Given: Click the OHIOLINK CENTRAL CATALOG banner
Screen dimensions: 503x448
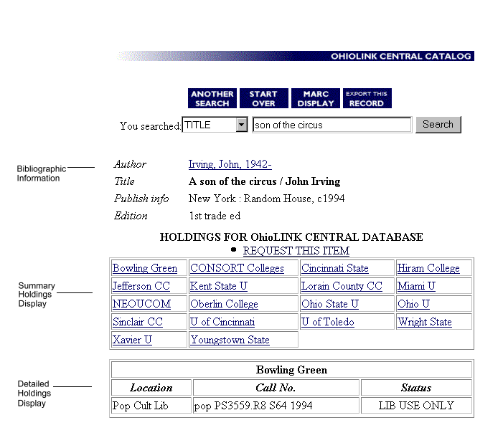Looking at the screenshot, I should (x=296, y=56).
